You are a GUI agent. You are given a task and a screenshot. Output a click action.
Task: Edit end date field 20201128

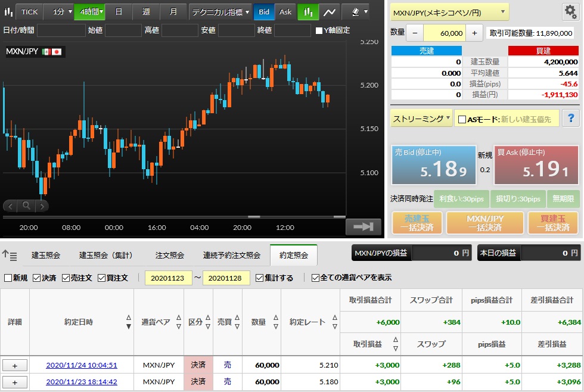[225, 278]
